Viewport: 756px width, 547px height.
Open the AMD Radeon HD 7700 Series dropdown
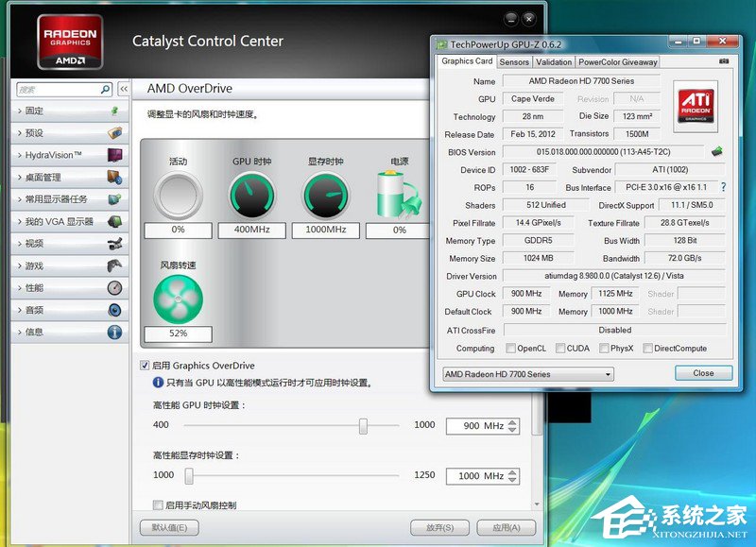point(527,374)
